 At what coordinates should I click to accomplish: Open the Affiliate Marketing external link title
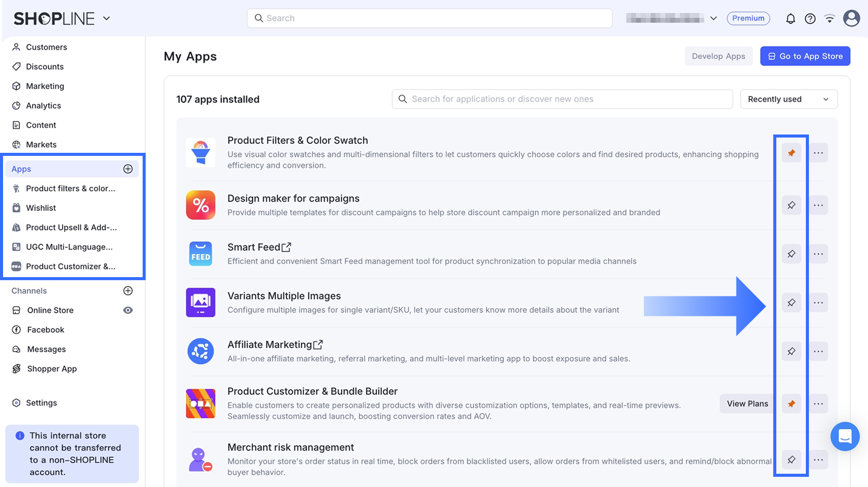(275, 345)
